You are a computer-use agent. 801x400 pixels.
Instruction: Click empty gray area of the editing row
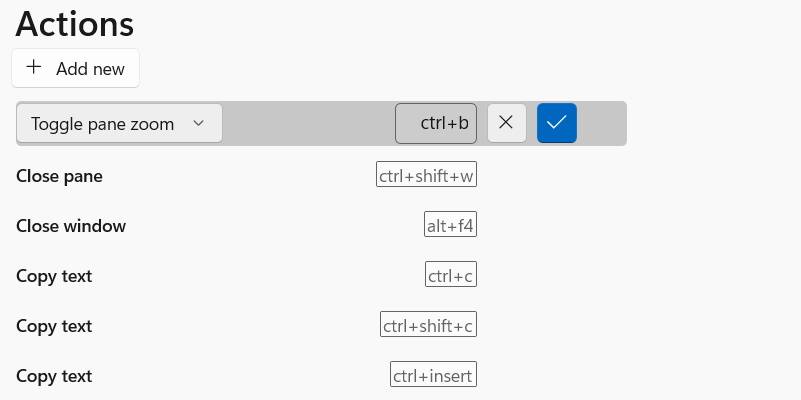(x=308, y=123)
